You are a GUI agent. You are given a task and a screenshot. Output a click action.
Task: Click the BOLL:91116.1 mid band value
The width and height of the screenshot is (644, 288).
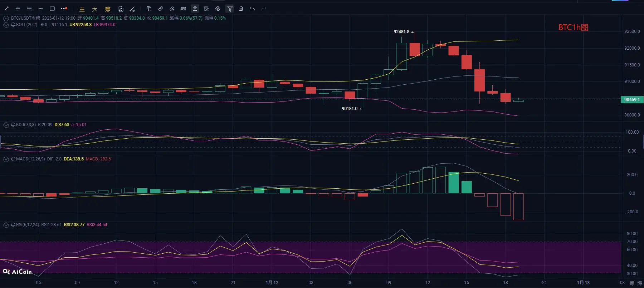pos(54,25)
